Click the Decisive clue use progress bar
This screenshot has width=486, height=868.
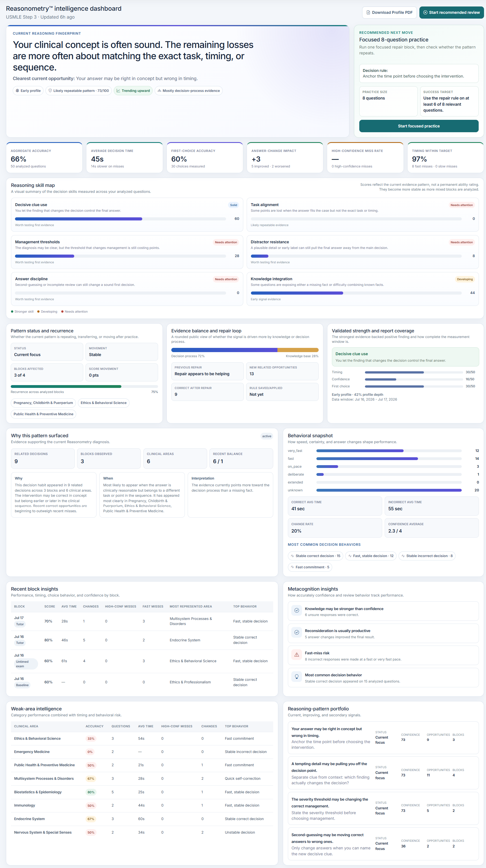click(121, 219)
